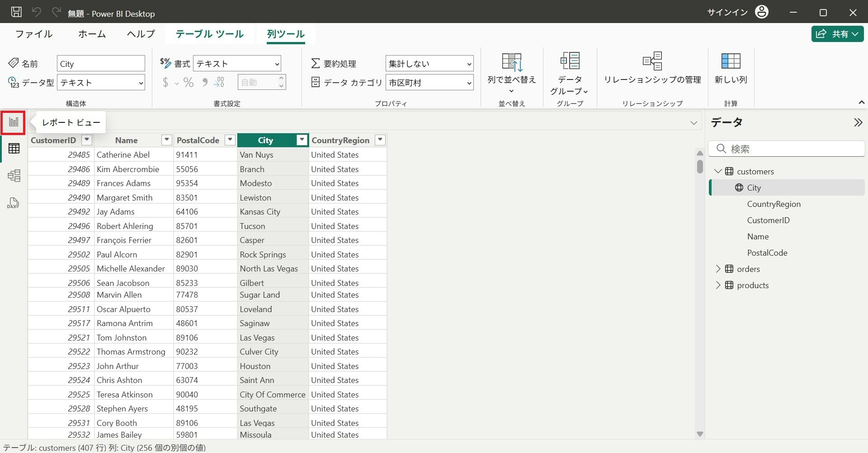Open the summarization dropdown showing 集計しない
Image resolution: width=868 pixels, height=453 pixels.
429,64
